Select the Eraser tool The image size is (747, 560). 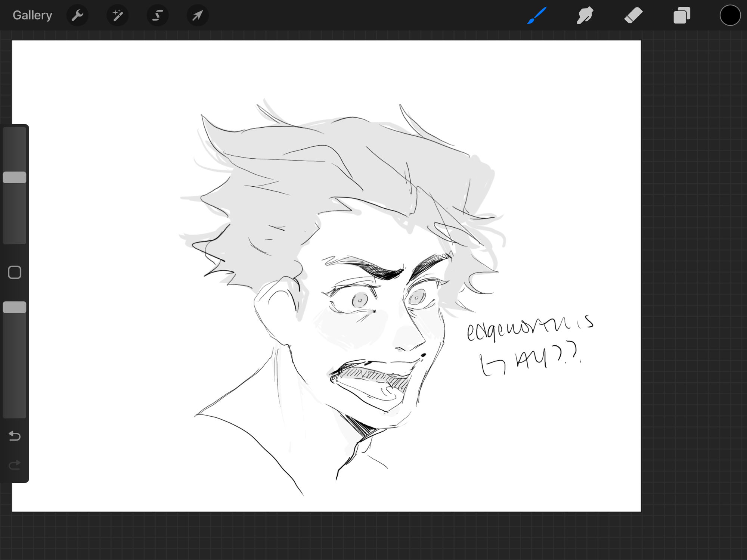click(633, 15)
